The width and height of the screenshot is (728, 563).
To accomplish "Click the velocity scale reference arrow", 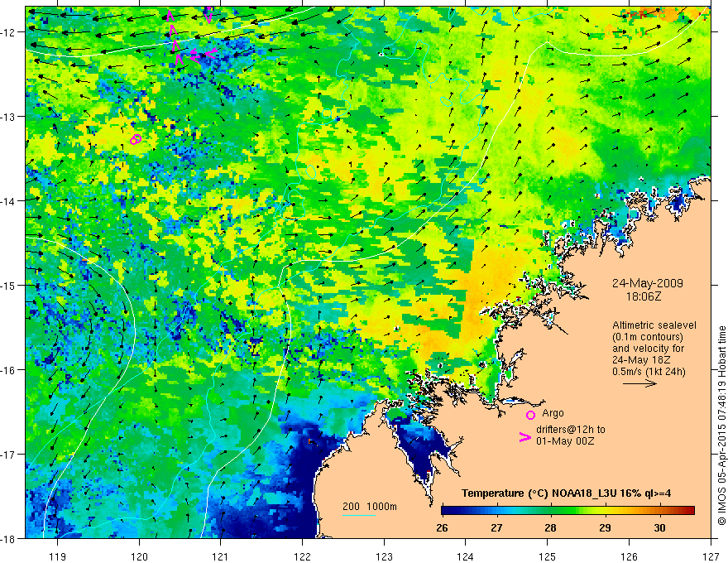I will tap(639, 383).
